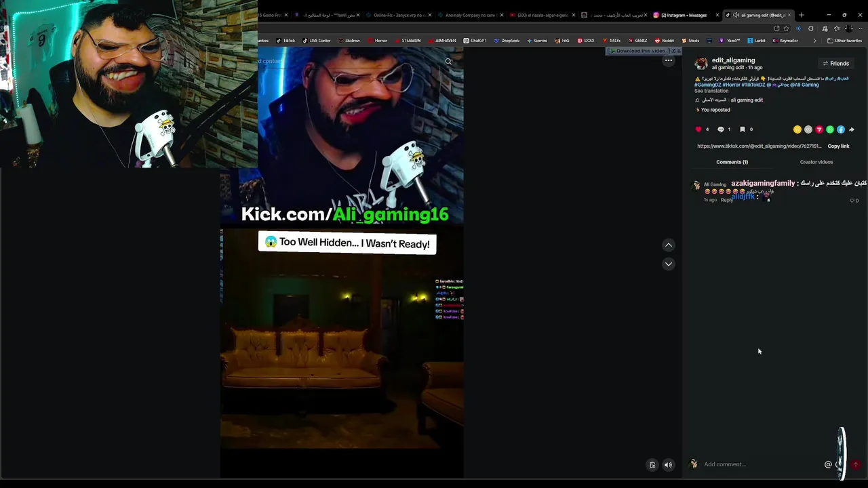Click the search magnifier over the video
868x488 pixels.
coord(448,62)
